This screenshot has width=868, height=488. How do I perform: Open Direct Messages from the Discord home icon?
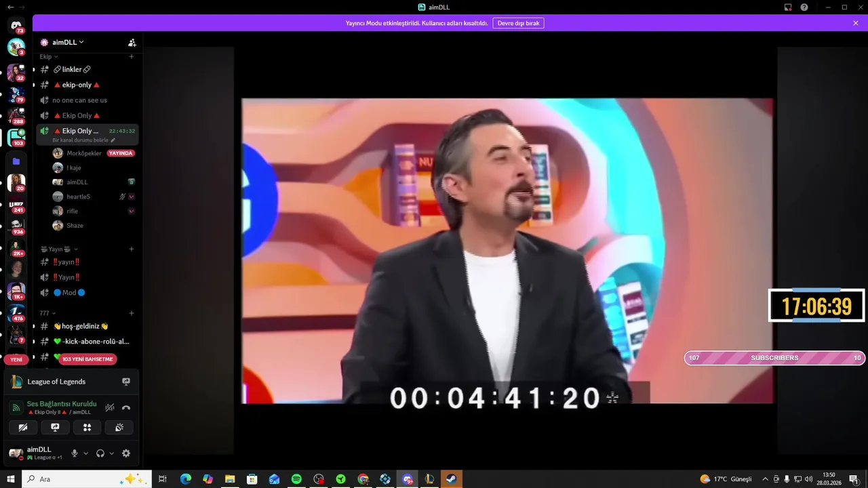pyautogui.click(x=16, y=25)
